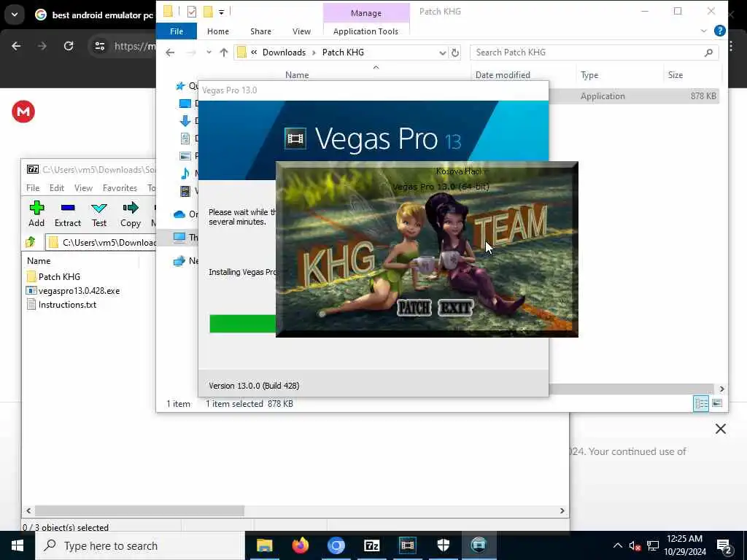Click the right scroll arrow in 7-Zip
Image resolution: width=747 pixels, height=560 pixels.
pyautogui.click(x=562, y=510)
